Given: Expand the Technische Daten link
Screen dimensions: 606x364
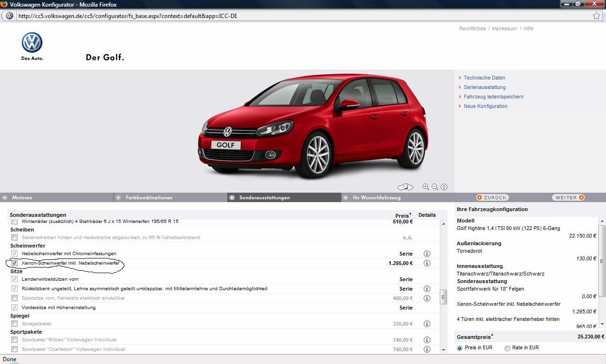Looking at the screenshot, I should click(x=484, y=78).
